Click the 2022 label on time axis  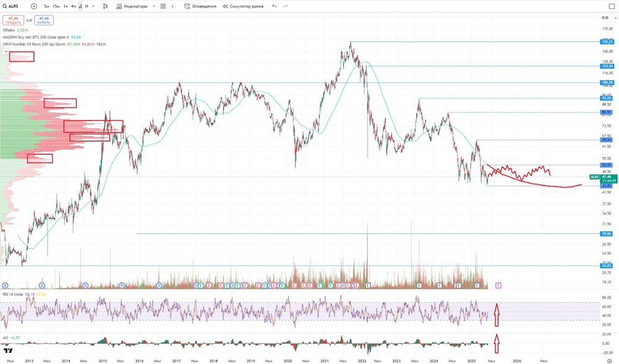(x=361, y=361)
